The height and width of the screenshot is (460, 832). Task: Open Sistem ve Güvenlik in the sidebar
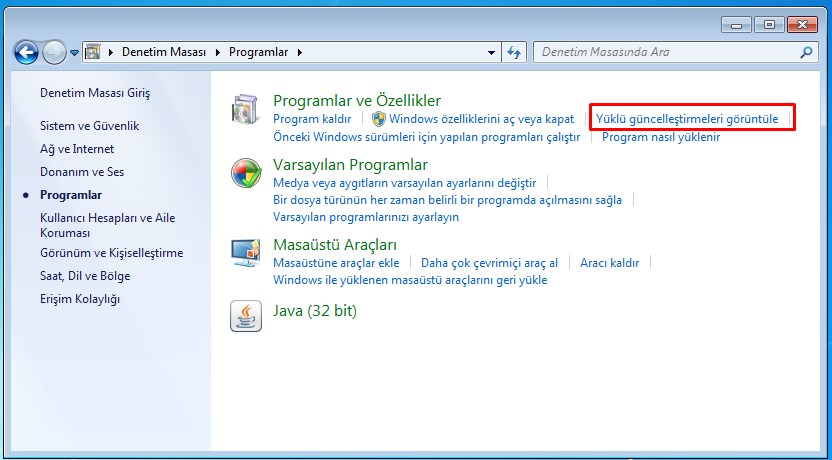pos(89,126)
